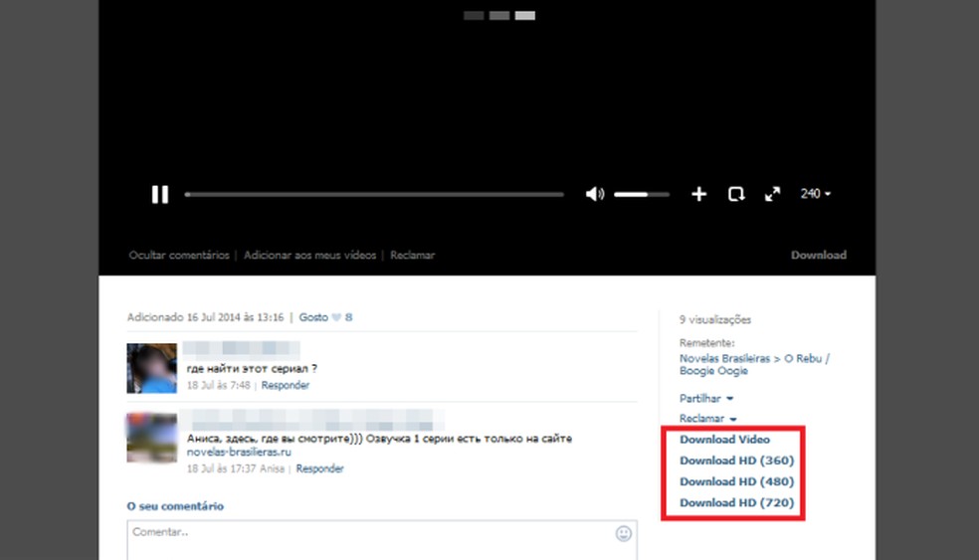Viewport: 979px width, 560px height.
Task: Expand the Partilhar dropdown
Action: click(706, 398)
